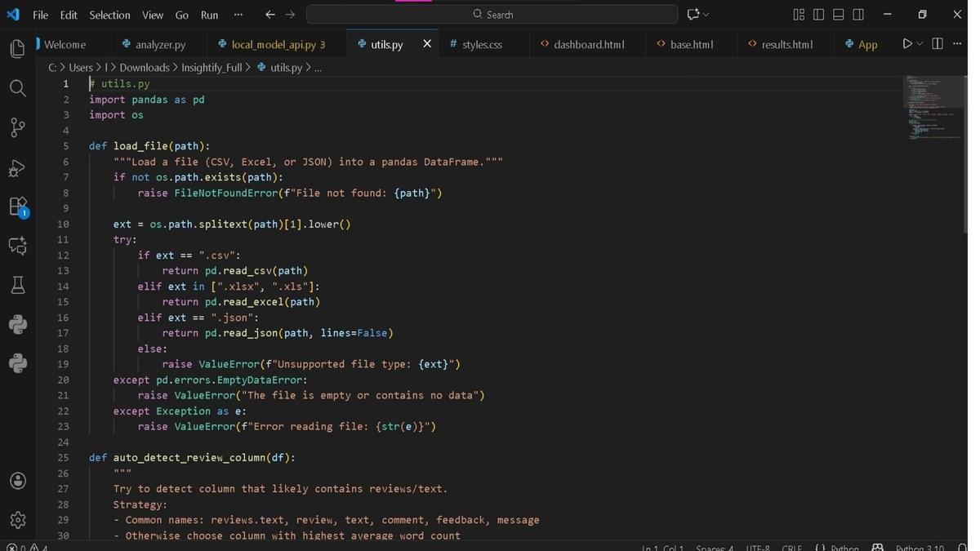Toggle the secondary side bar layout button
The width and height of the screenshot is (980, 551).
point(858,15)
